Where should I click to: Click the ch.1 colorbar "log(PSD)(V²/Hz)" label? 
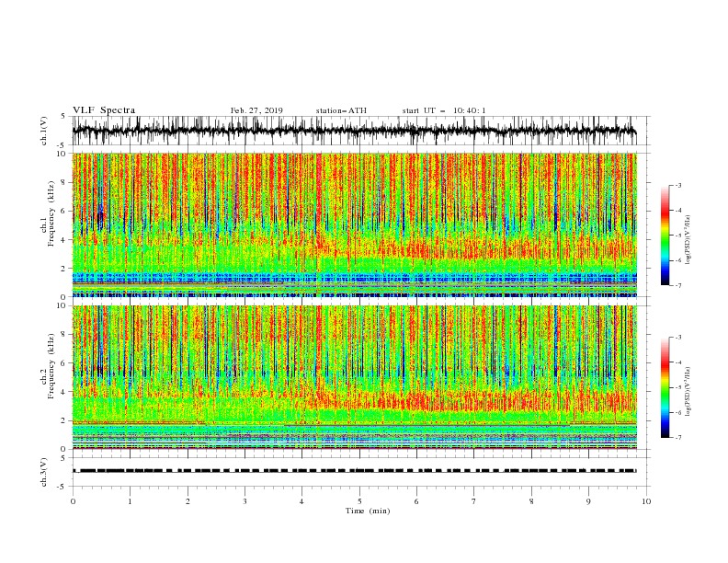(x=688, y=240)
